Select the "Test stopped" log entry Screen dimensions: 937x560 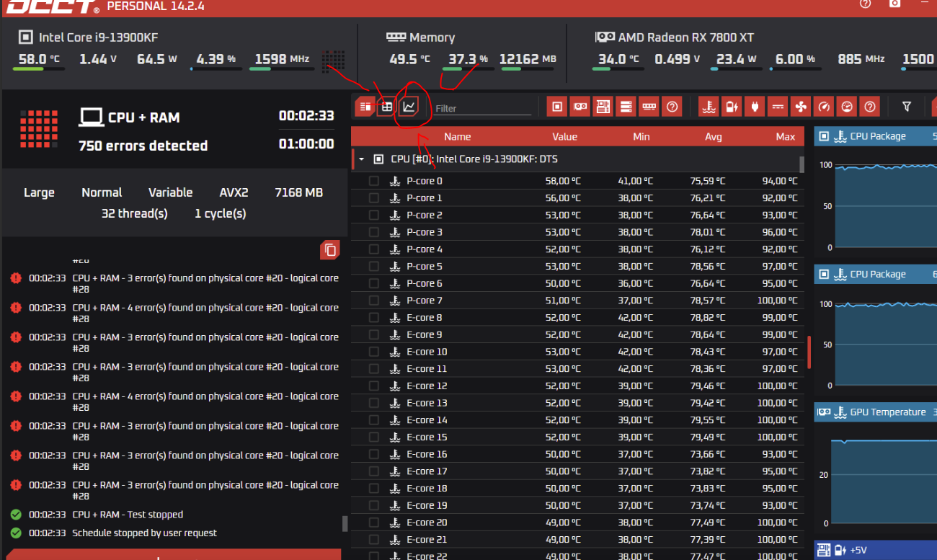(x=128, y=515)
